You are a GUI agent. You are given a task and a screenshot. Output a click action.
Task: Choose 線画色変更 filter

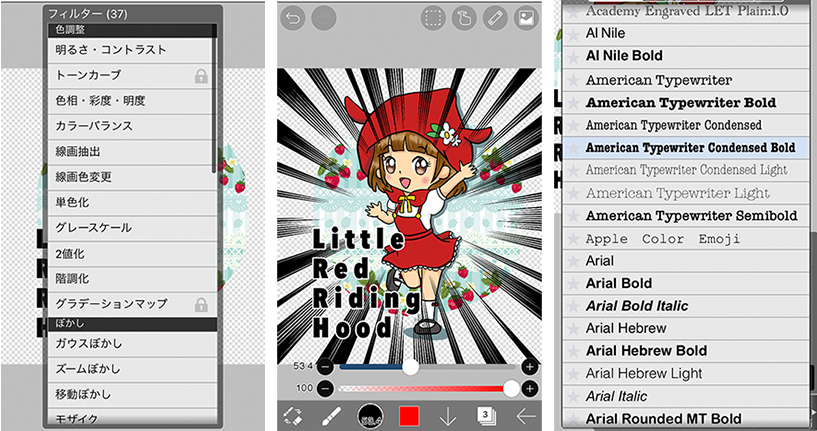132,177
